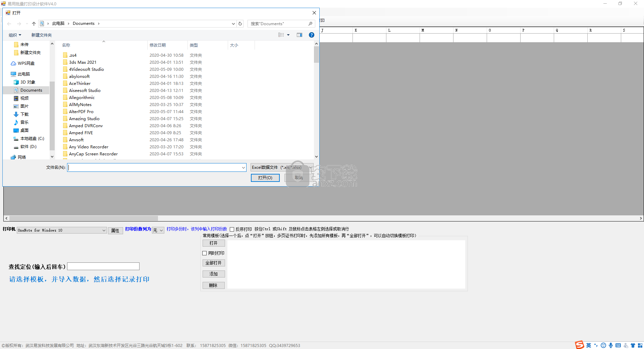This screenshot has height=349, width=644.
Task: Click the keyboard icon in the IME bar
Action: click(618, 345)
